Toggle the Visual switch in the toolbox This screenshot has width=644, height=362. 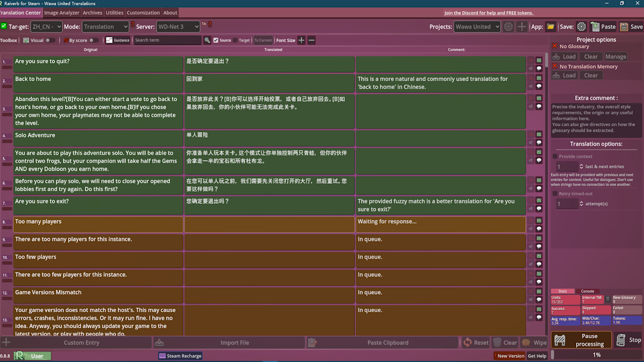[50, 40]
